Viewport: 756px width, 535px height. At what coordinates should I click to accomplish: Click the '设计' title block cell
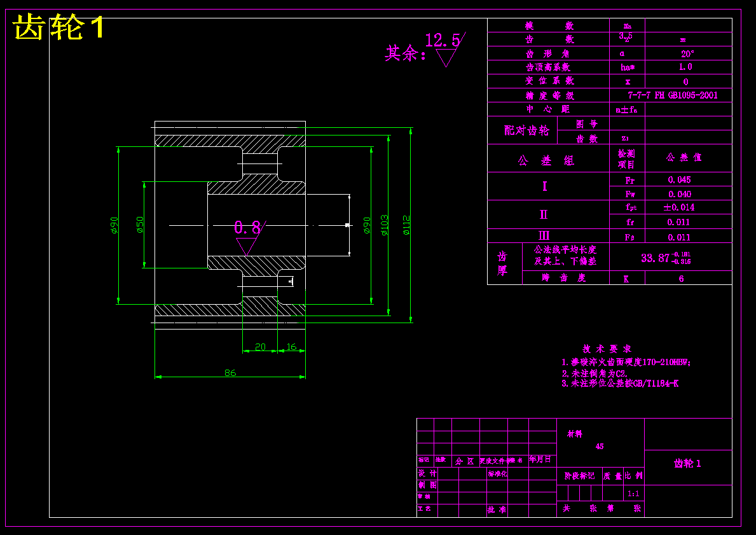427,473
